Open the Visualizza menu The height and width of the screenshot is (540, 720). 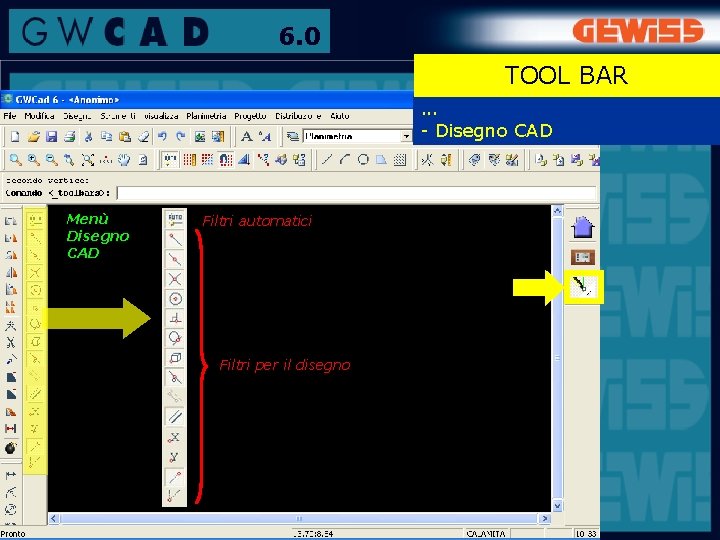(x=161, y=116)
